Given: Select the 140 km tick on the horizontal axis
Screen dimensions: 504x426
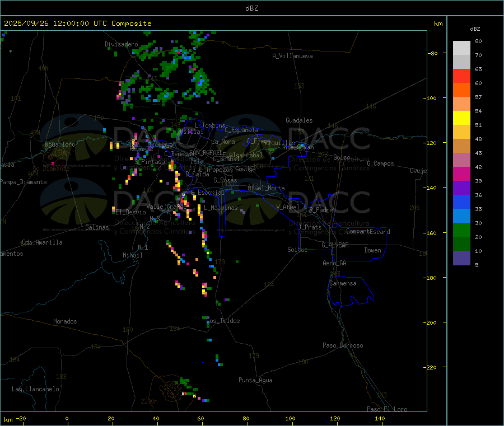Looking at the screenshot, I should [x=380, y=419].
